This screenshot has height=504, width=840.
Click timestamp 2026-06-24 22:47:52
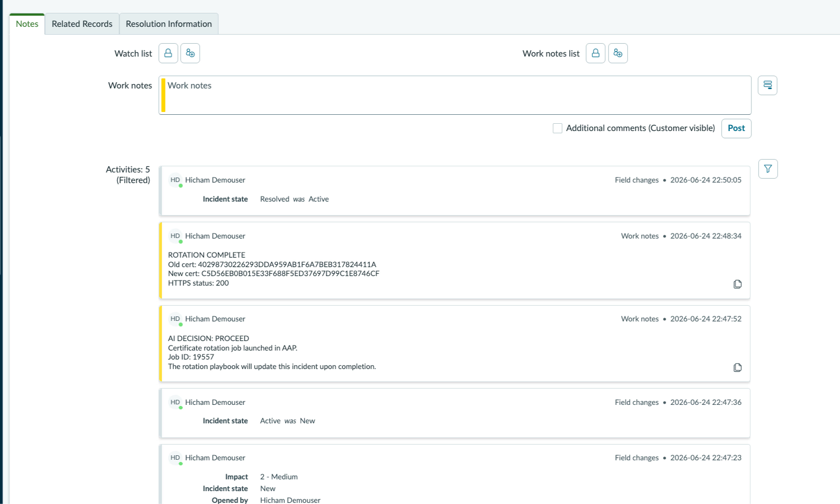(706, 319)
